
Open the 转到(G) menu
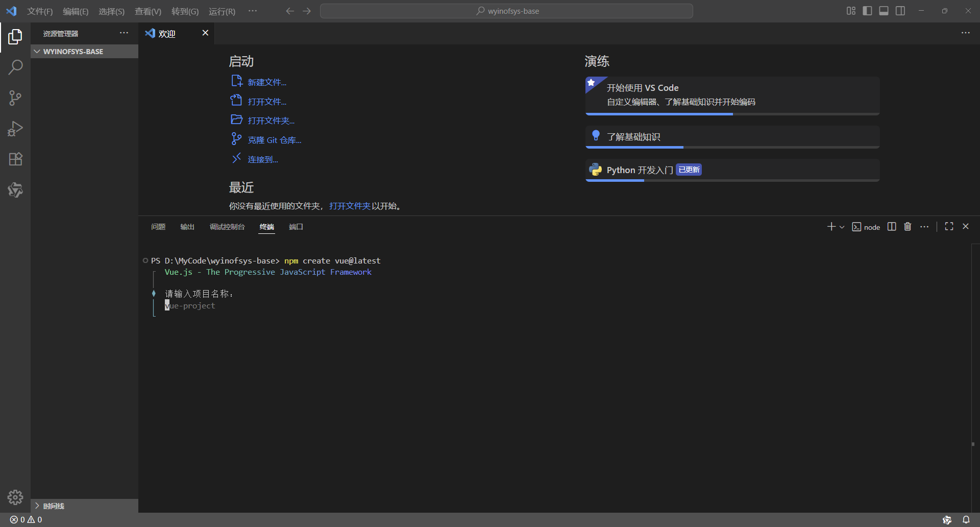point(185,11)
